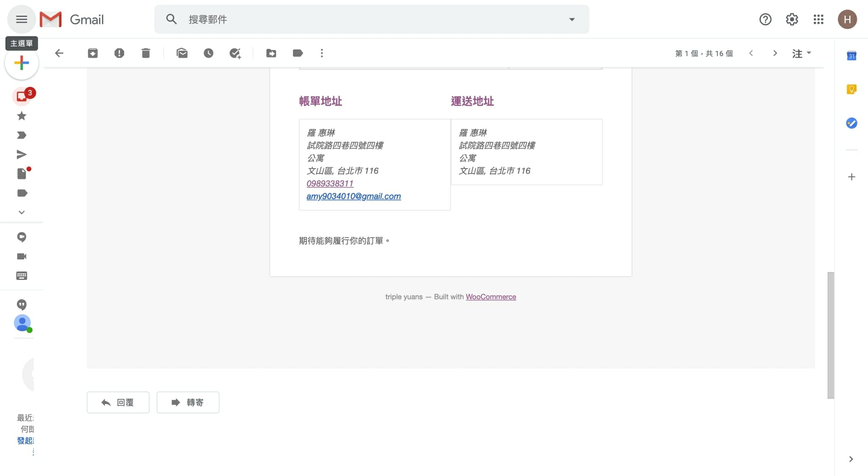
Task: Add the email to Tasks
Action: tap(235, 53)
